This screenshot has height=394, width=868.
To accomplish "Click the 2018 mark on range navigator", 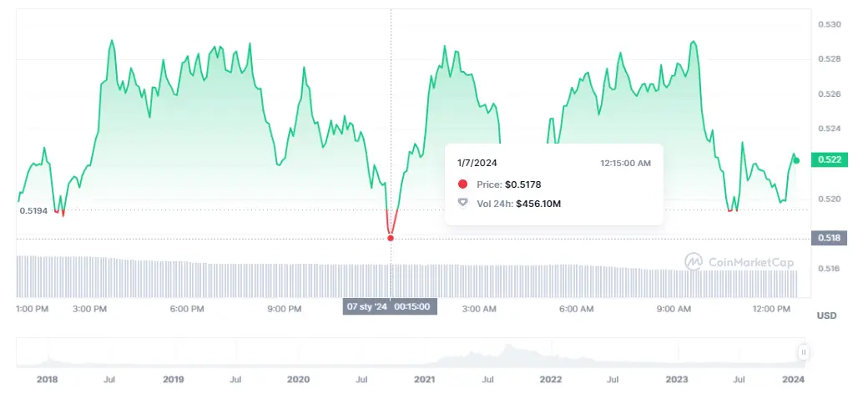I will pyautogui.click(x=48, y=380).
